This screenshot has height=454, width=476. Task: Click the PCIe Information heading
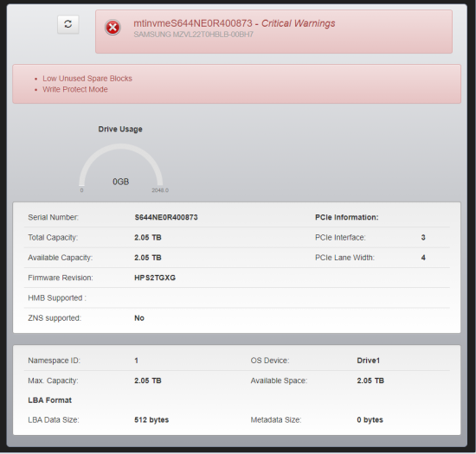347,217
